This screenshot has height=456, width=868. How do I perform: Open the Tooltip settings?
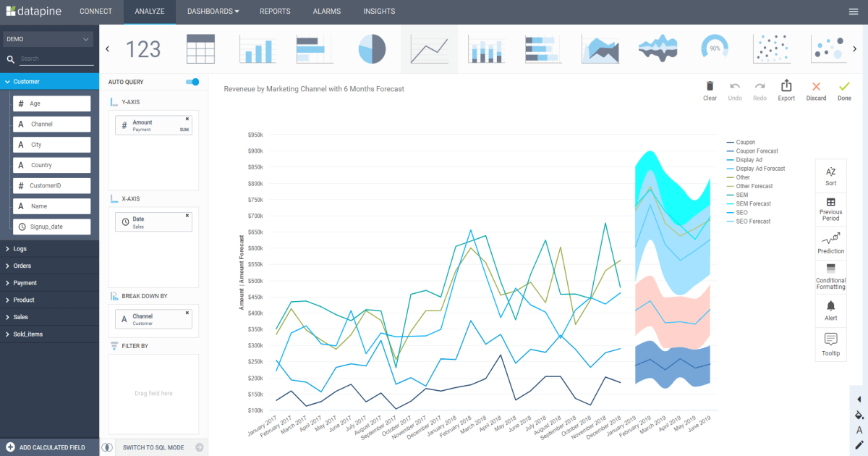click(830, 344)
